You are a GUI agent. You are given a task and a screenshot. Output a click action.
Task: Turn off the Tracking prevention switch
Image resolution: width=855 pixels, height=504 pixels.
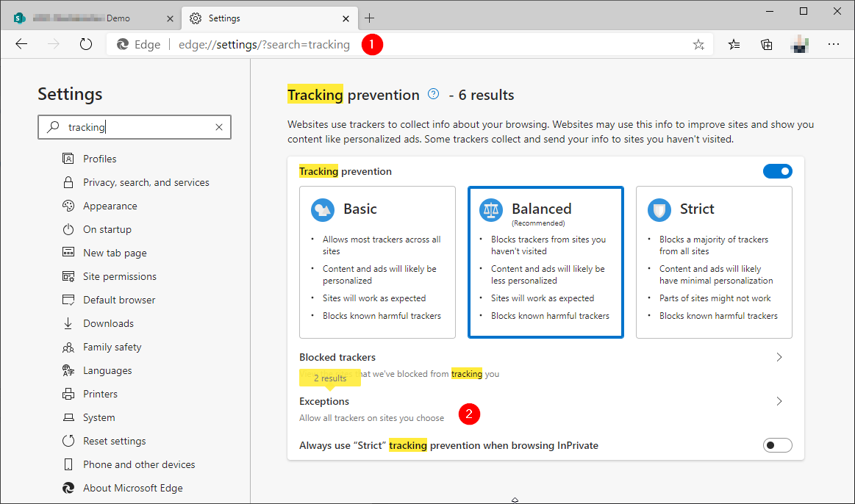pyautogui.click(x=778, y=171)
